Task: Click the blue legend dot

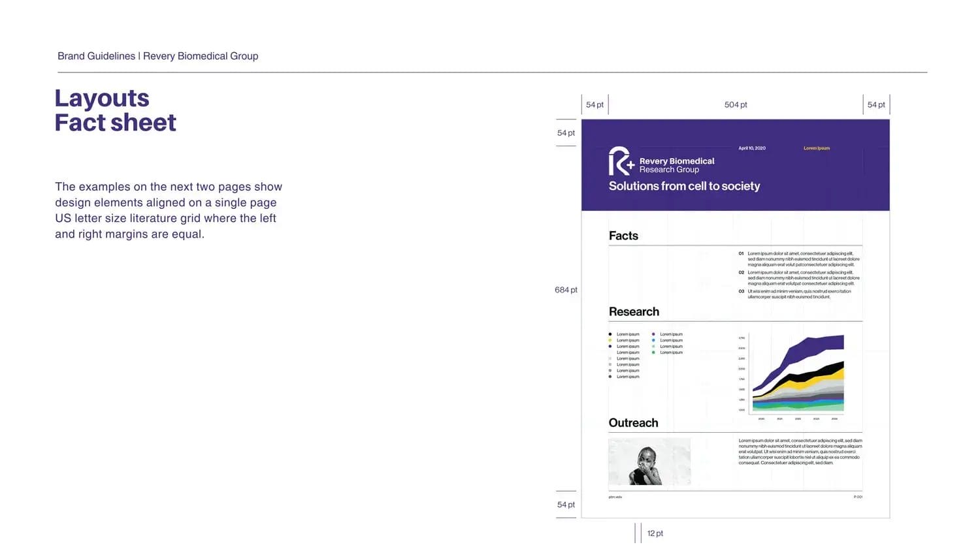Action: coord(653,340)
